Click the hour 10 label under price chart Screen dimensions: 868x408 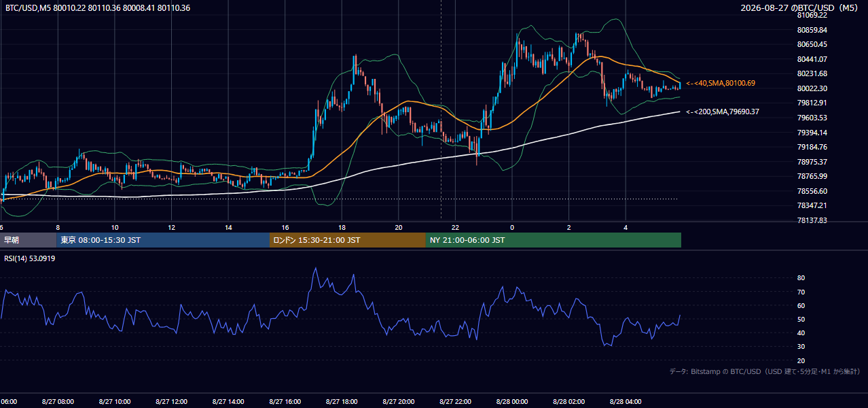point(115,228)
